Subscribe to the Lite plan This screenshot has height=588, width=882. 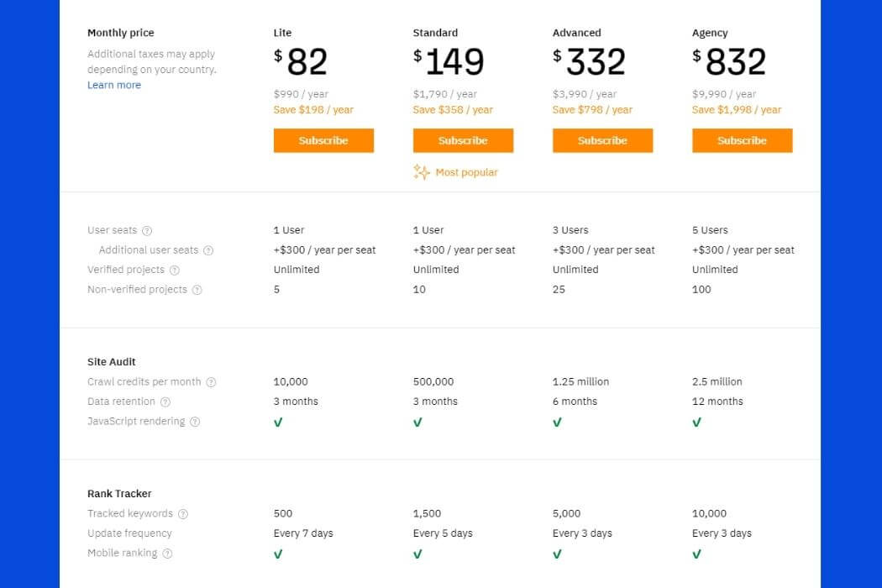323,140
